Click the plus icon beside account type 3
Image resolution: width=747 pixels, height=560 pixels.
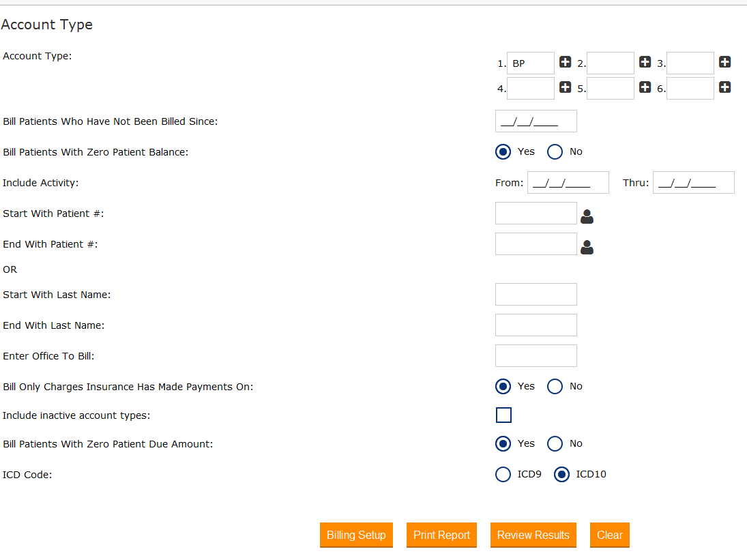(724, 62)
